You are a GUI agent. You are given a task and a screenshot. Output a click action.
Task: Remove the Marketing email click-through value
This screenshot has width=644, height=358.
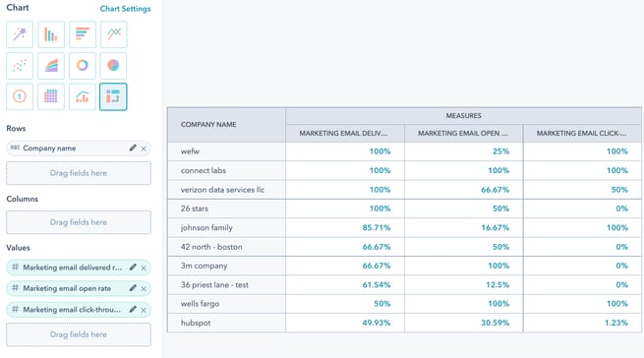pos(144,311)
